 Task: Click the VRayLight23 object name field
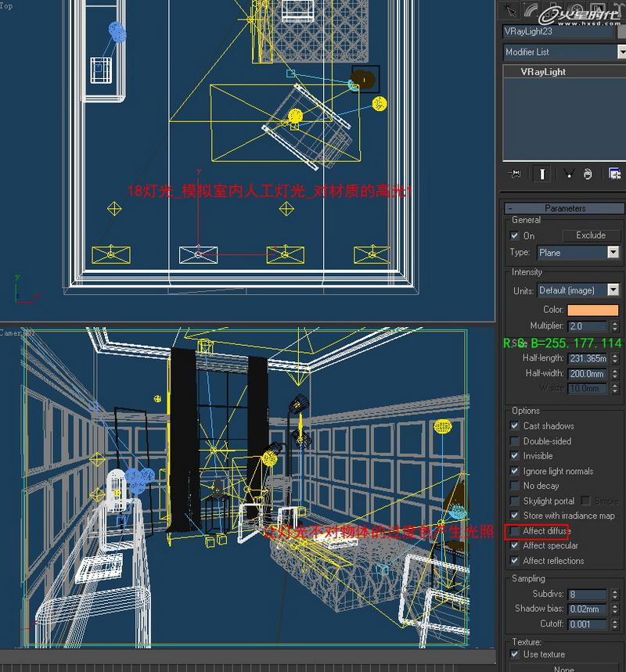[x=559, y=32]
